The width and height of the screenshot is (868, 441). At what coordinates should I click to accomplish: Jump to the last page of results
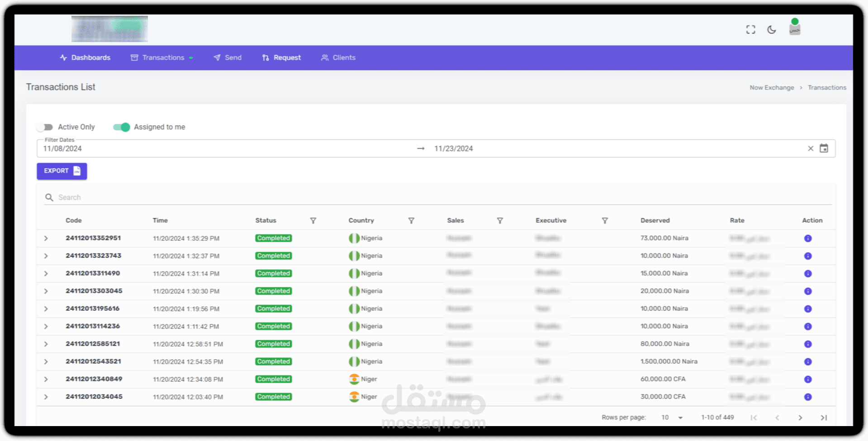point(824,418)
